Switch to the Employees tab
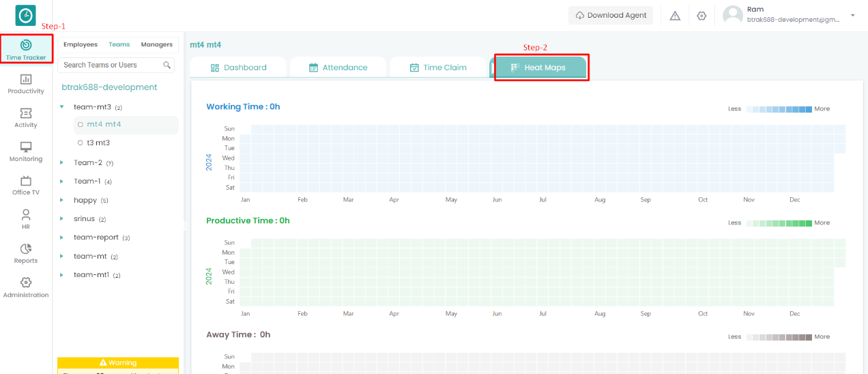 pos(81,44)
